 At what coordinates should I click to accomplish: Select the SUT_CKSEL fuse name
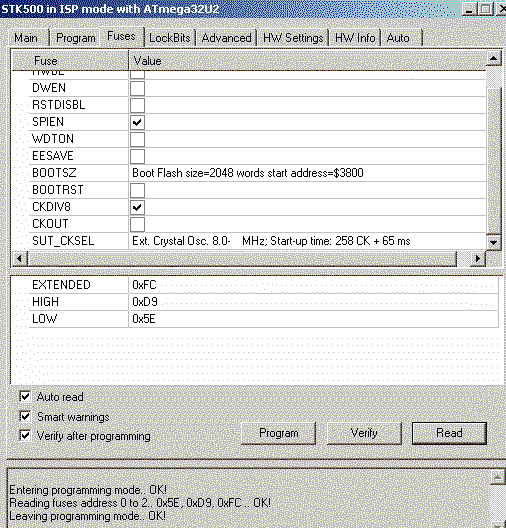(x=63, y=241)
